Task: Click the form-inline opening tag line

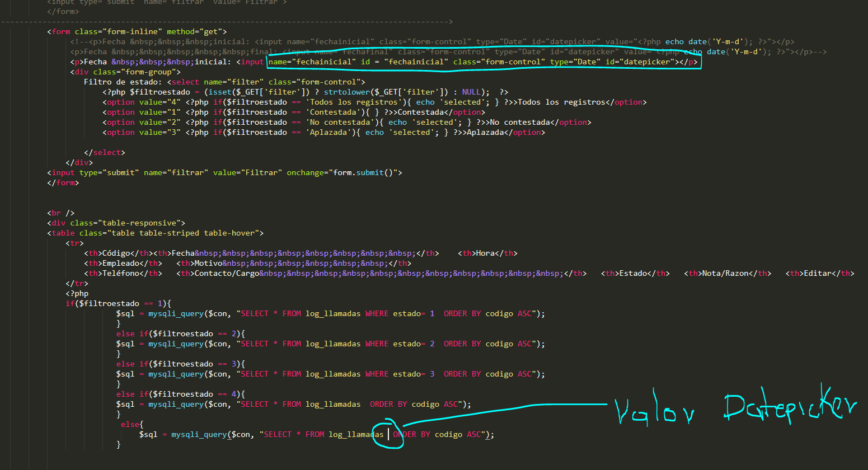Action: pyautogui.click(x=137, y=31)
